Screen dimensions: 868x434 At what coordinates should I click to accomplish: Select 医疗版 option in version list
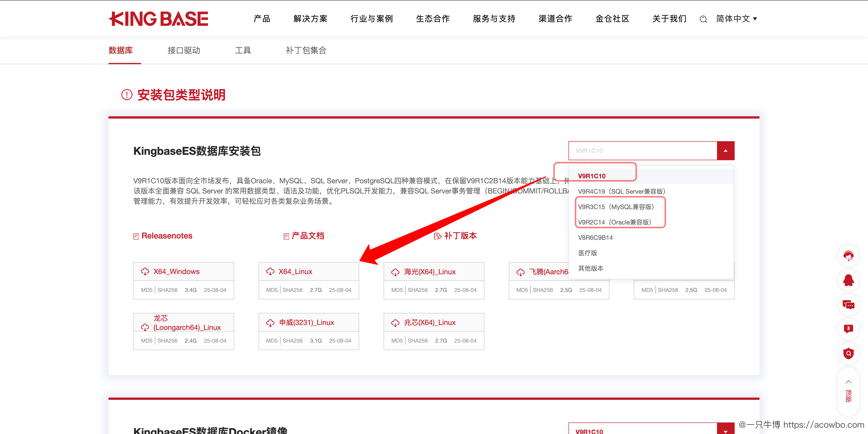pos(651,253)
